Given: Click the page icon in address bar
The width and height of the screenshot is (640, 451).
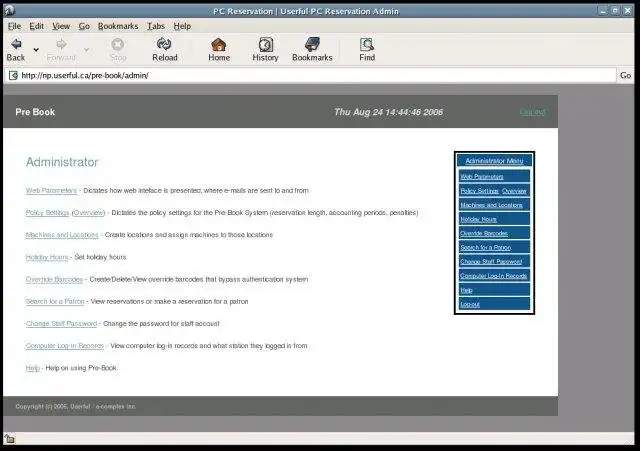Looking at the screenshot, I should tap(13, 75).
